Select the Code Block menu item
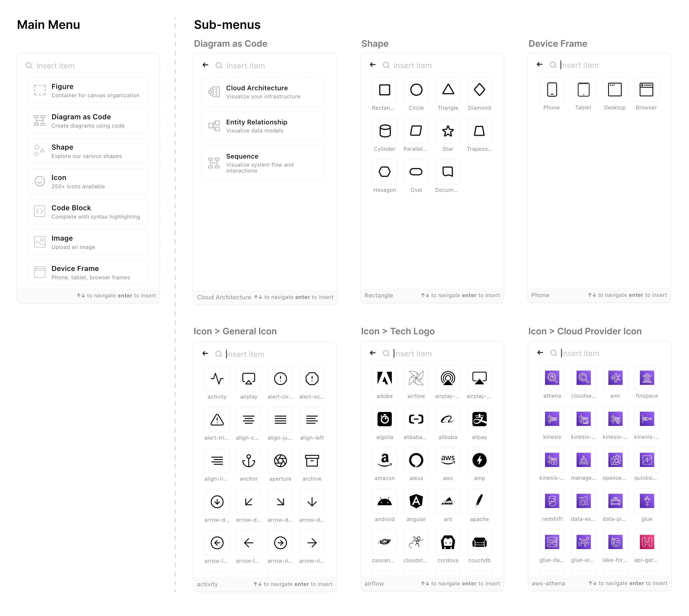Screen dimensions: 689x616 [88, 212]
